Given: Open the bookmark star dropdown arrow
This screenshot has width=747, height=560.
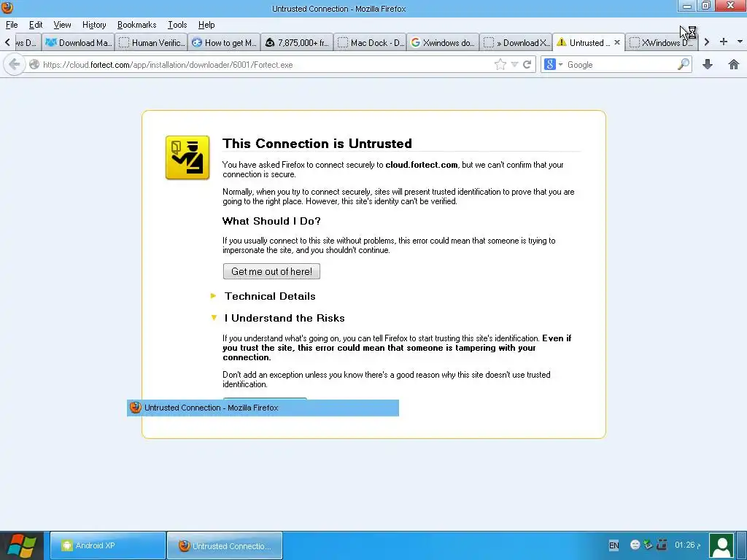Looking at the screenshot, I should click(514, 64).
